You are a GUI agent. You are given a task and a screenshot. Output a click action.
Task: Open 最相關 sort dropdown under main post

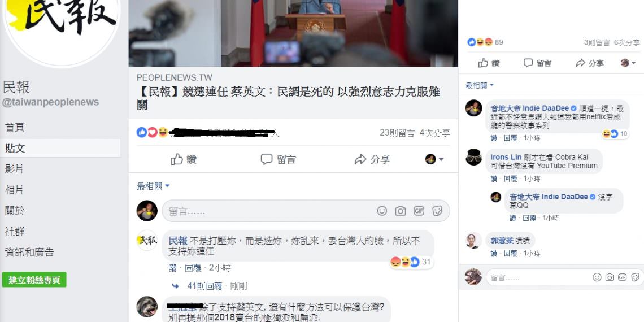tap(153, 186)
